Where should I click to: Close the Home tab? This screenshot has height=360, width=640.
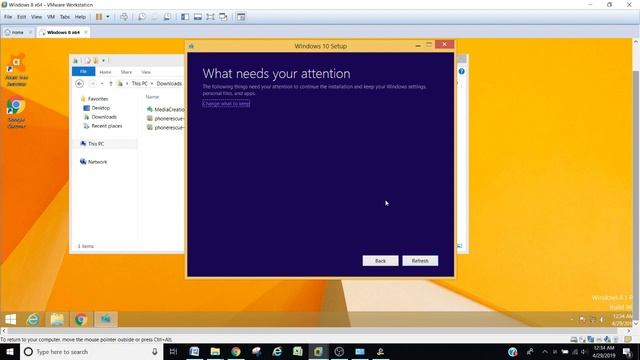pos(30,32)
